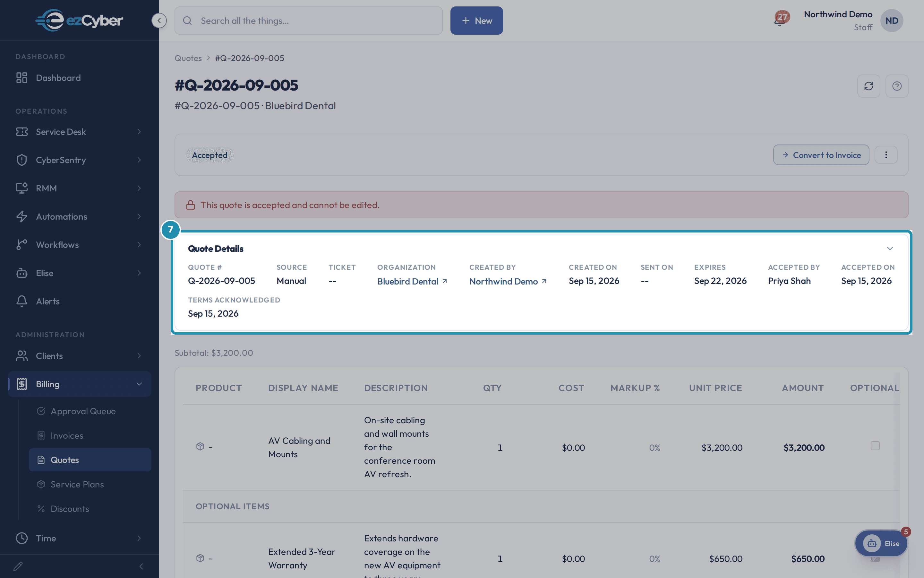Open Service Plans under Billing
Image resolution: width=924 pixels, height=578 pixels.
pos(90,484)
